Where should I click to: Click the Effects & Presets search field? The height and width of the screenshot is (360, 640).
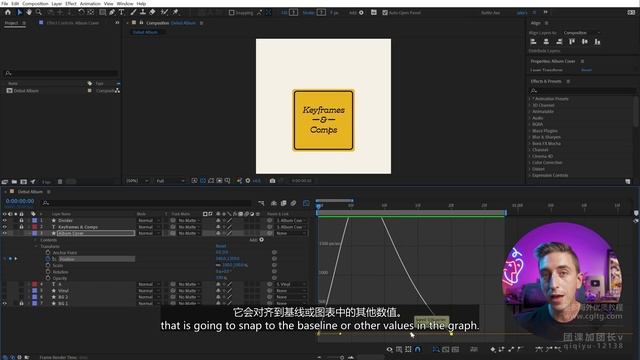point(581,91)
